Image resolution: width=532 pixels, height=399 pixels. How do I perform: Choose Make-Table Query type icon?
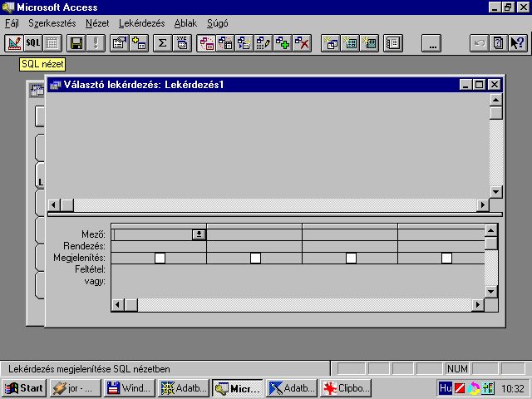(244, 43)
